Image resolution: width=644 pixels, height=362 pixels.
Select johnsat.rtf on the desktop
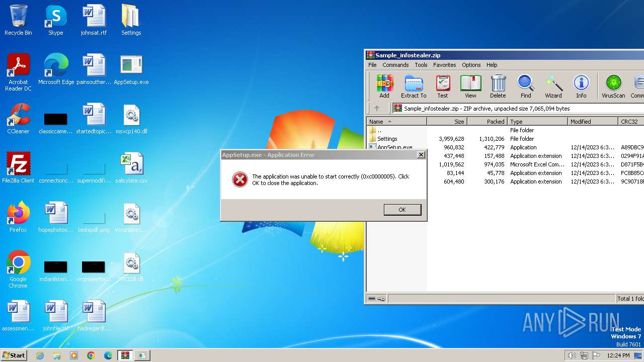pos(94,21)
